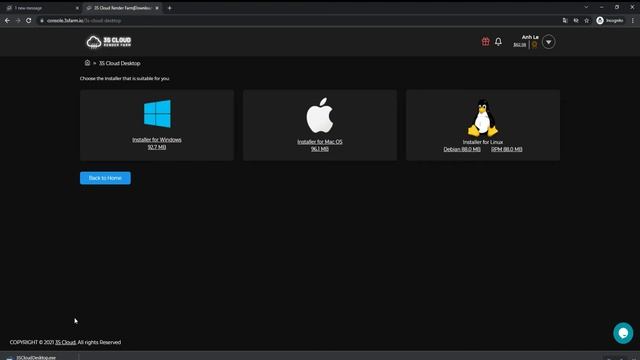Expand the Anh Le account dropdown arrow
The width and height of the screenshot is (640, 360).
549,42
